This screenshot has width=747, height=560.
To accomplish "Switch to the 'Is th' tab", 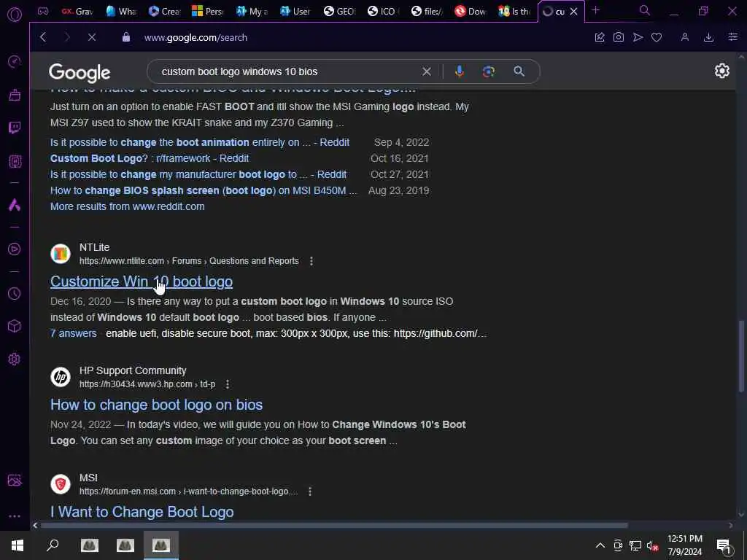I will (x=514, y=11).
